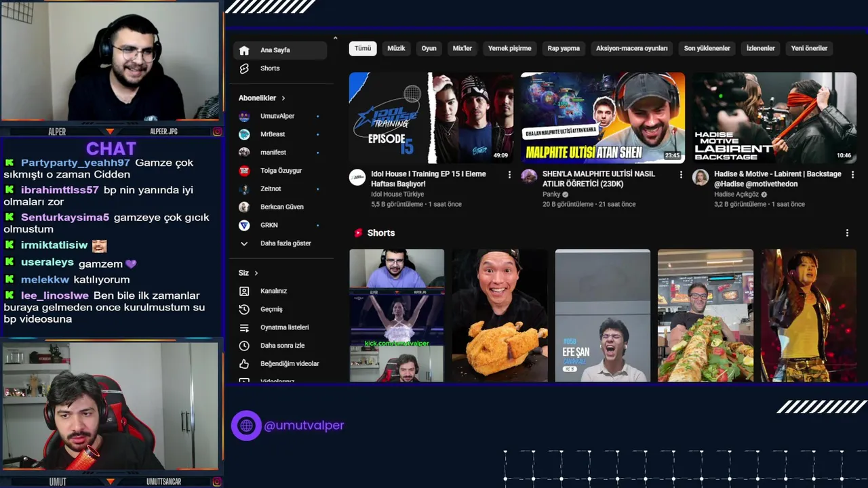This screenshot has width=868, height=488.
Task: Open the EFE ŞAN Shorts thumbnail
Action: (602, 315)
